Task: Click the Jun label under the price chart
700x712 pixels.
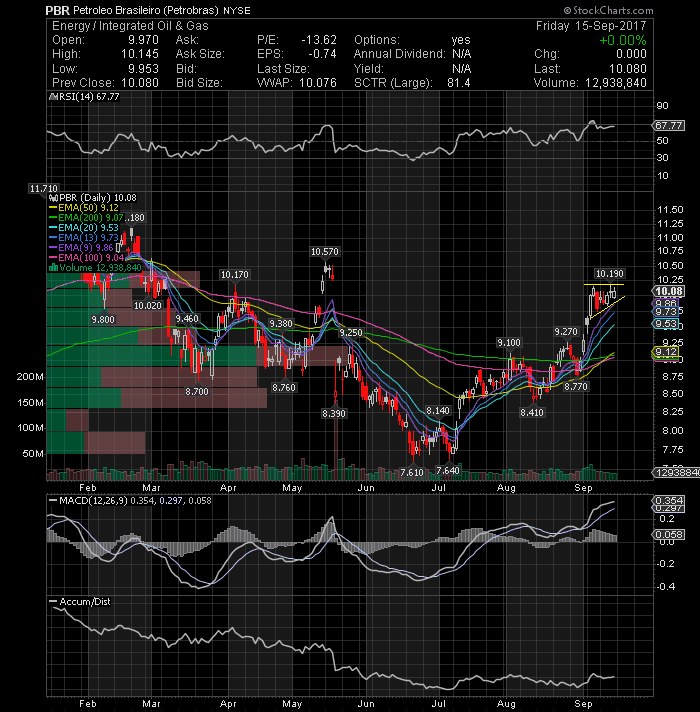Action: 366,488
